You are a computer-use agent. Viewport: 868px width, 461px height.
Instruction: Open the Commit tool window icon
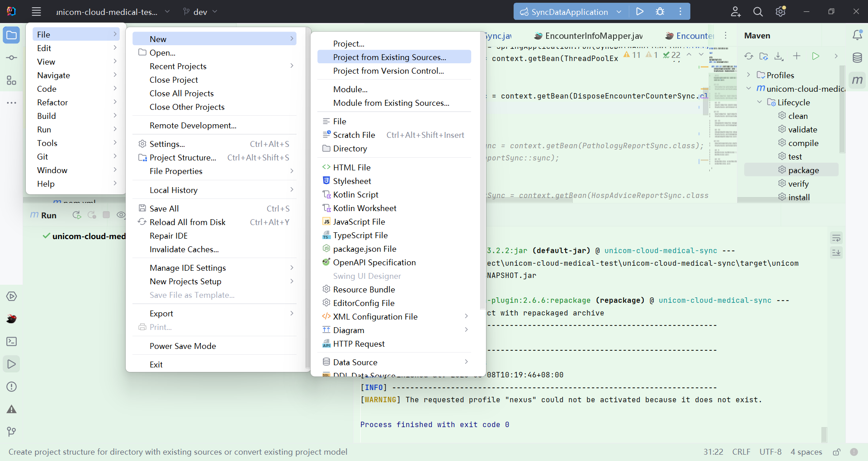12,58
